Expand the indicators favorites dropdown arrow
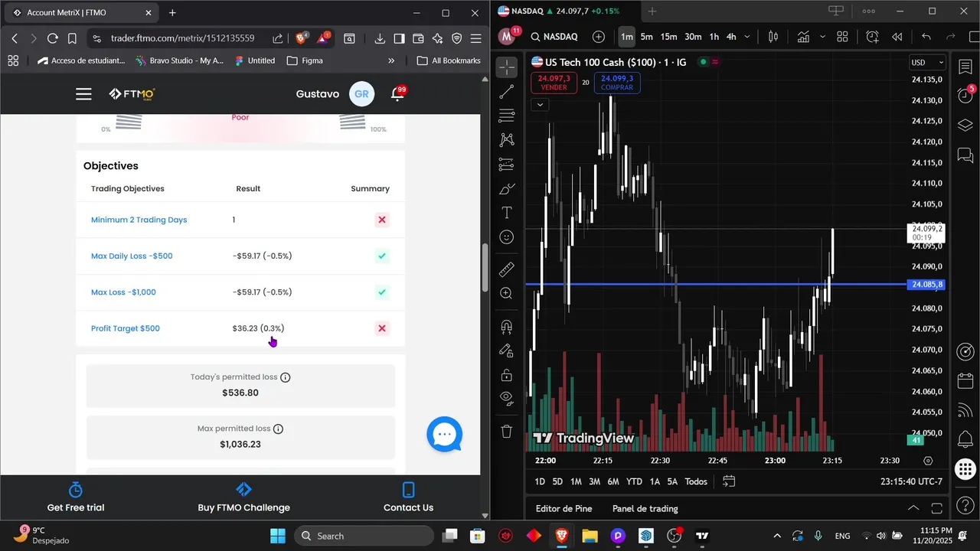Viewport: 980px width, 551px height. coord(822,37)
